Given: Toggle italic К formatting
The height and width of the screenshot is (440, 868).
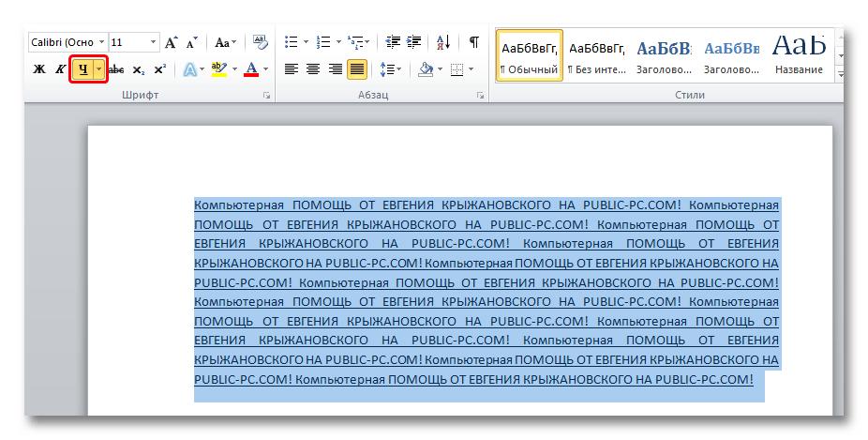Looking at the screenshot, I should 60,69.
